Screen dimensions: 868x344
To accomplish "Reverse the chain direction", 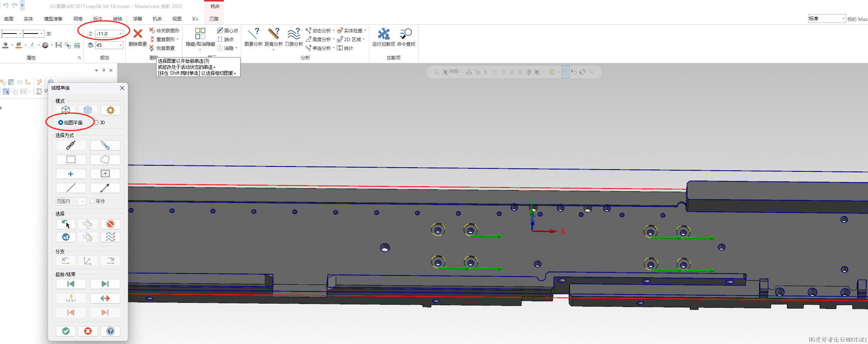I will (x=105, y=298).
